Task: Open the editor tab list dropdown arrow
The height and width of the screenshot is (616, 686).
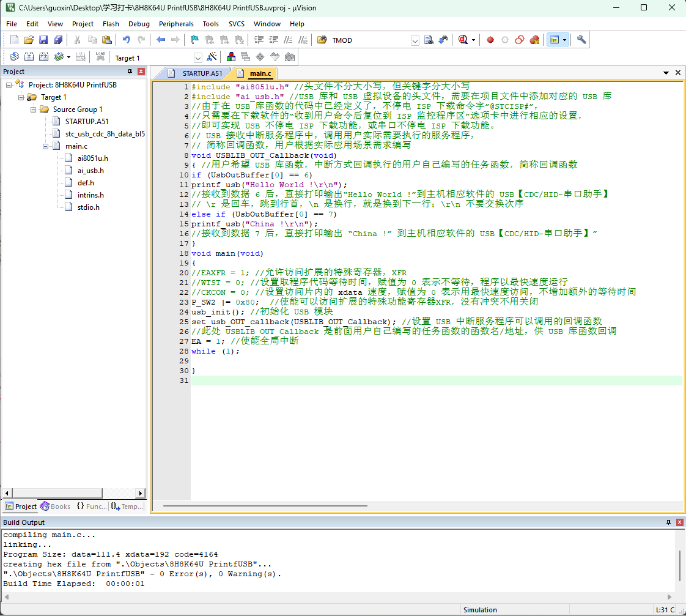Action: click(x=666, y=73)
